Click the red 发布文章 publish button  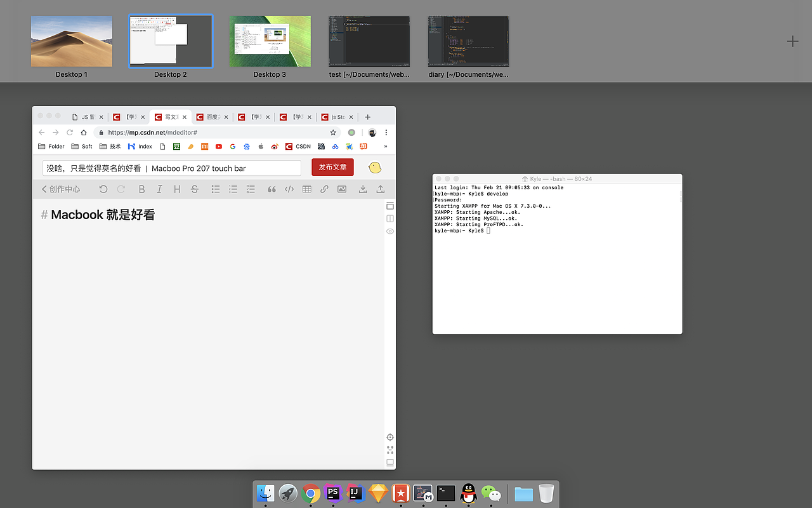332,167
